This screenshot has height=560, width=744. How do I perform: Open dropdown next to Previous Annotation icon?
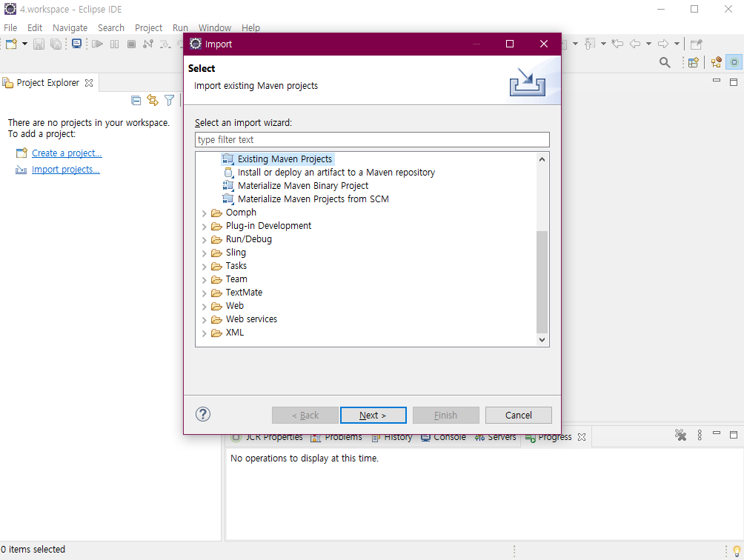click(603, 44)
